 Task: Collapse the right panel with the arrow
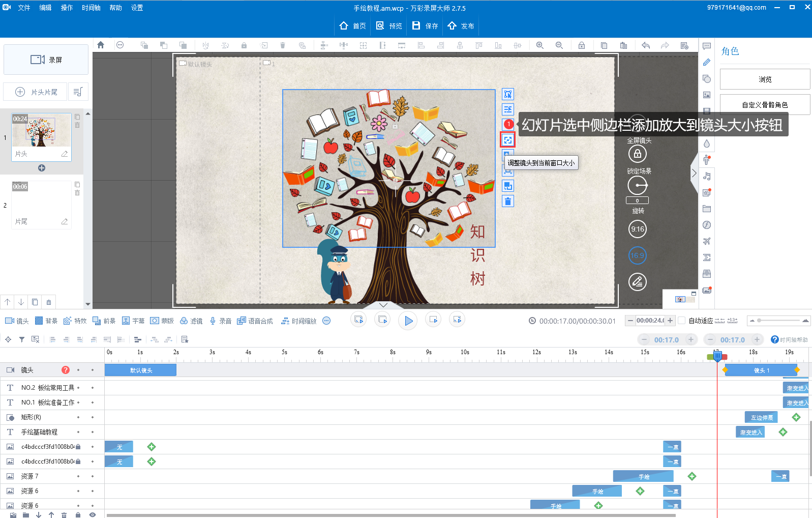[x=694, y=173]
